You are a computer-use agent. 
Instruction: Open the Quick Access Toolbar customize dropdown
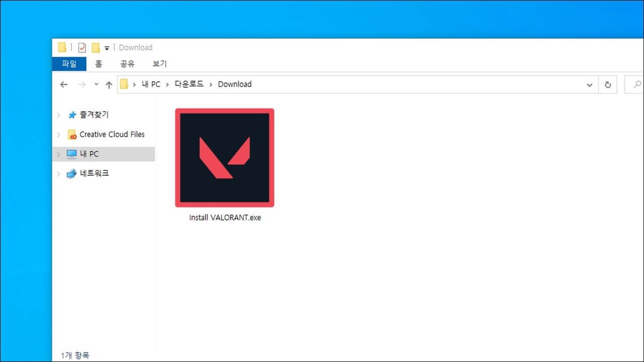point(107,48)
